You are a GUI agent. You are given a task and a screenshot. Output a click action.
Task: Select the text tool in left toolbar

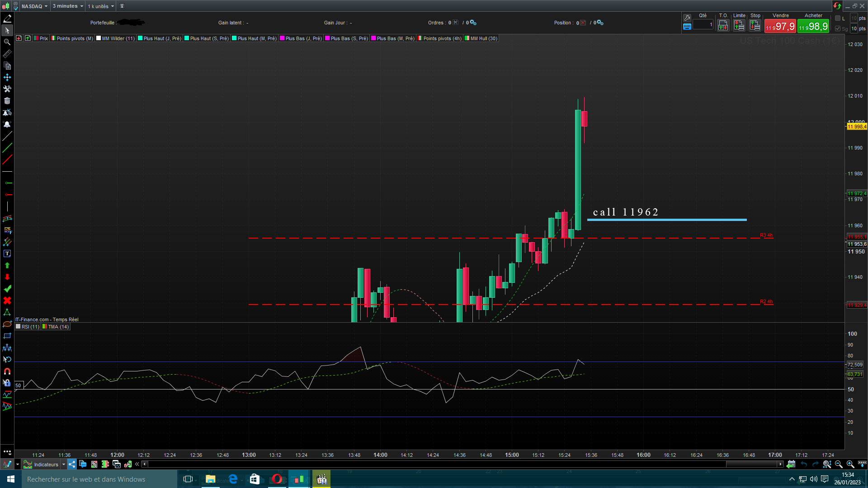tap(7, 253)
